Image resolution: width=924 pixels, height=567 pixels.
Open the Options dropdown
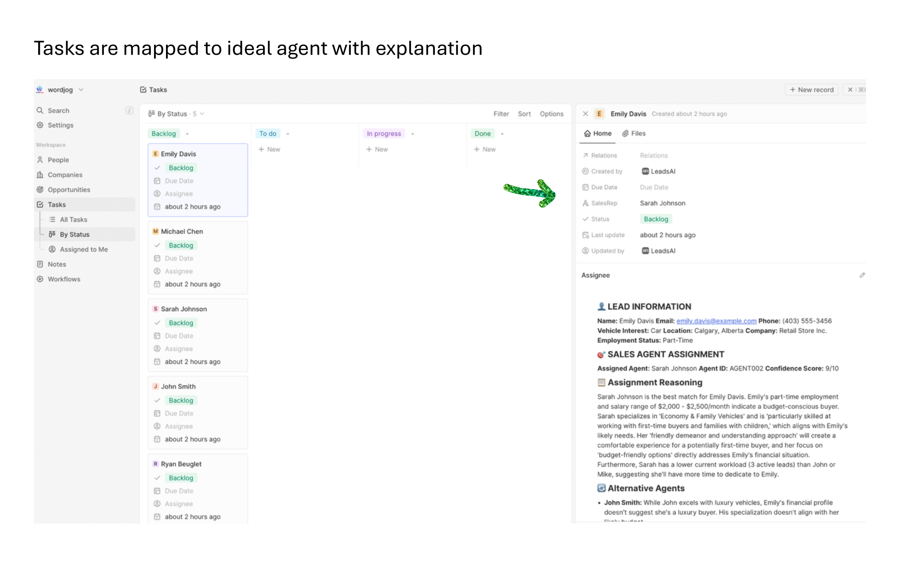click(x=551, y=113)
